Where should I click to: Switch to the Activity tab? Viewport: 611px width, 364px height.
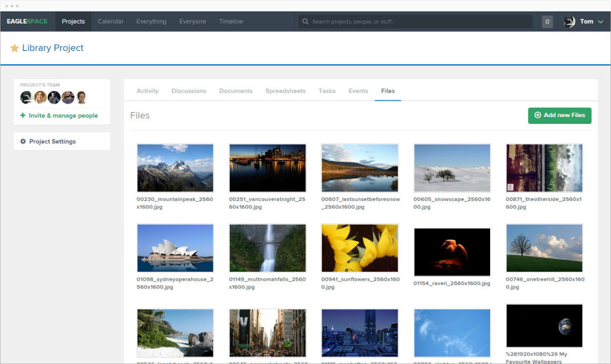pos(147,91)
